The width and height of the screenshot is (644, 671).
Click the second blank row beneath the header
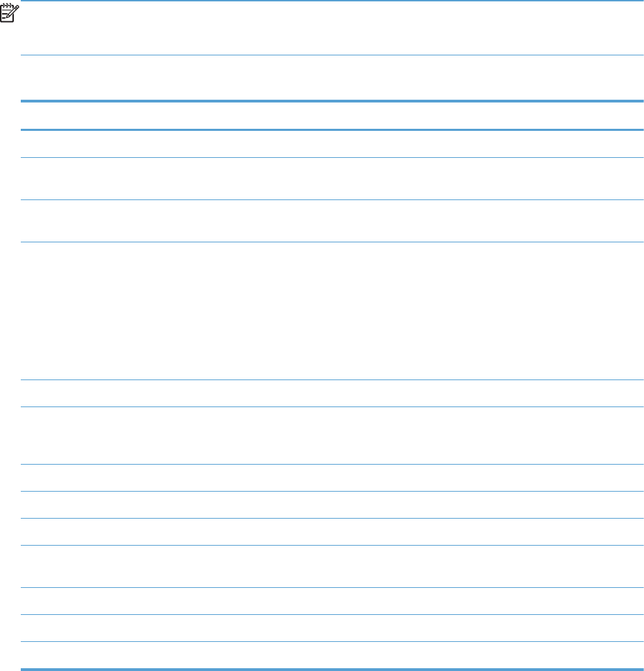click(x=332, y=179)
